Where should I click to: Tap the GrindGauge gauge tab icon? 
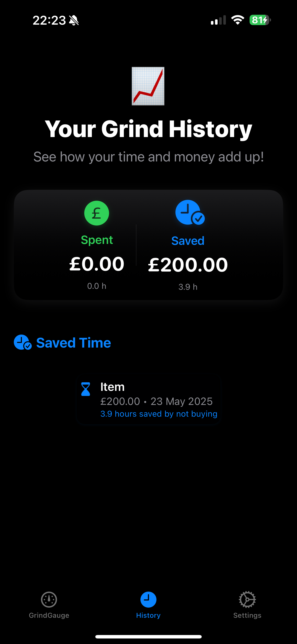pyautogui.click(x=49, y=600)
